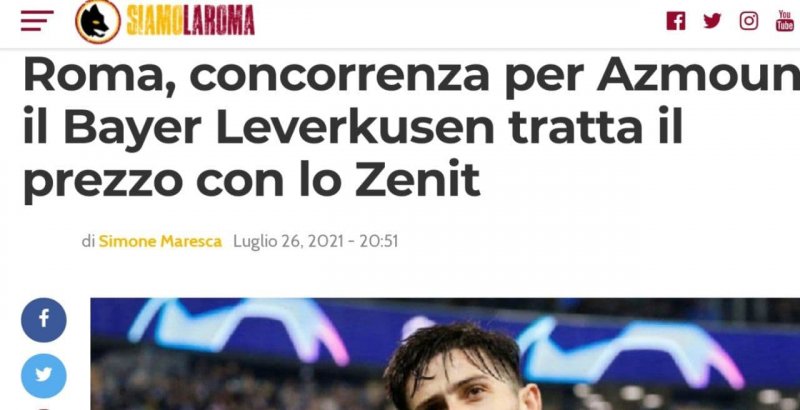Screen dimensions: 800x410
Task: Open the Facebook page from the header
Action: tap(676, 21)
